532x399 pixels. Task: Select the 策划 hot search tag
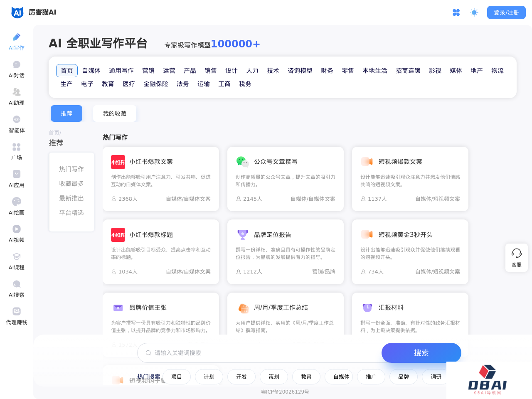point(273,377)
